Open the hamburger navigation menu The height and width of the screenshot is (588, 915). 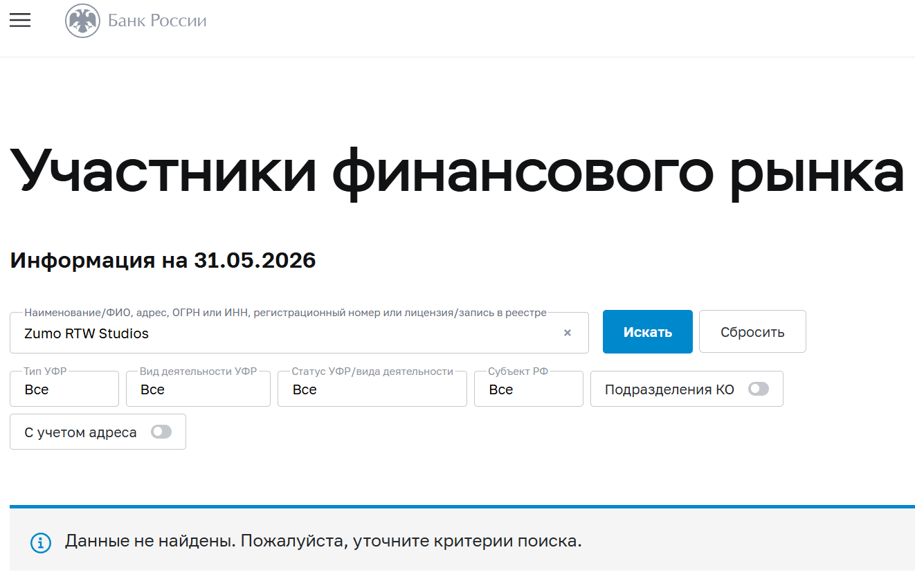20,21
